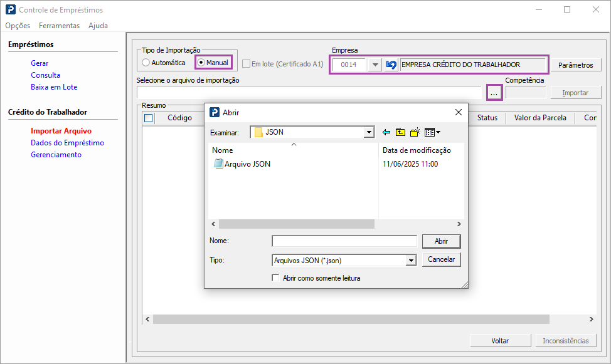Open Gerar under Empréstimos
This screenshot has width=611, height=364.
pyautogui.click(x=40, y=63)
